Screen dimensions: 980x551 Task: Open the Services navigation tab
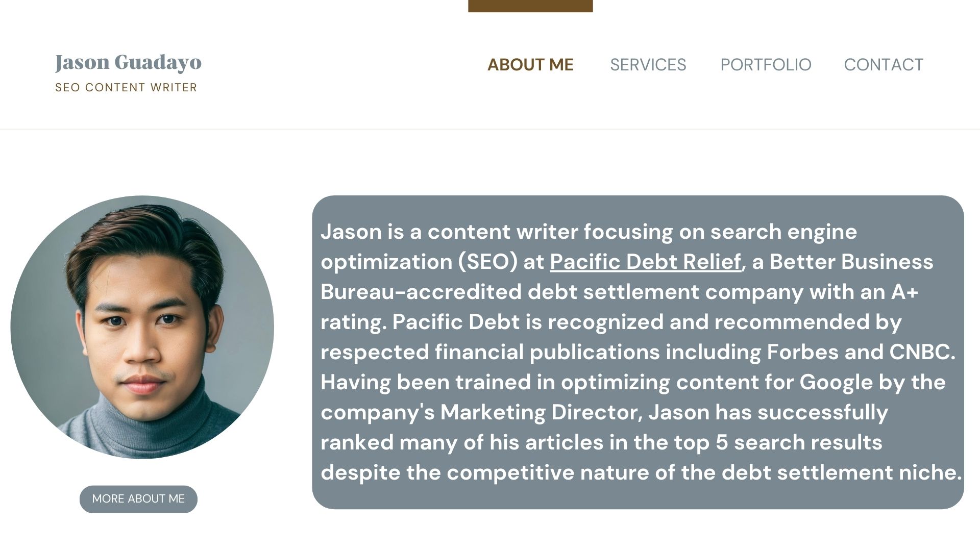tap(648, 65)
